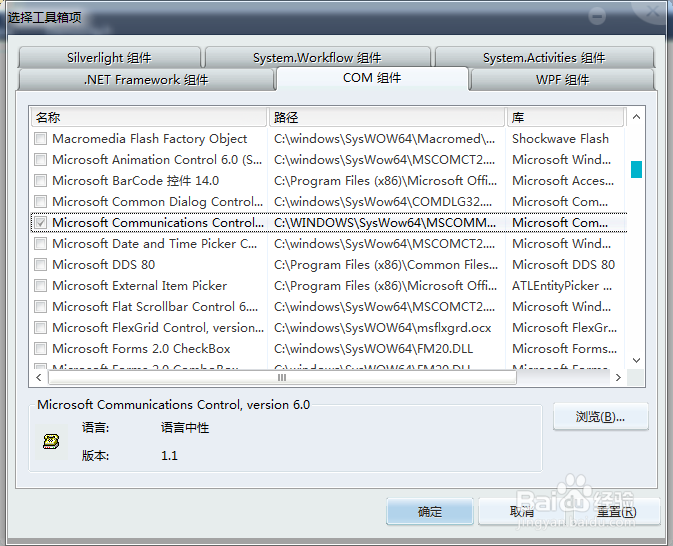Click the telephone icon of Communications Control
Screen dimensions: 673x546
pos(51,441)
